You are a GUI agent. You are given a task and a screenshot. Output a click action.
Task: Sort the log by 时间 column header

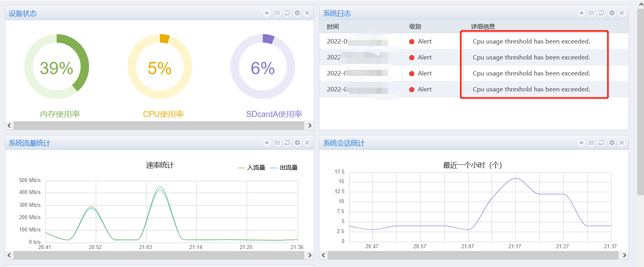tap(333, 27)
